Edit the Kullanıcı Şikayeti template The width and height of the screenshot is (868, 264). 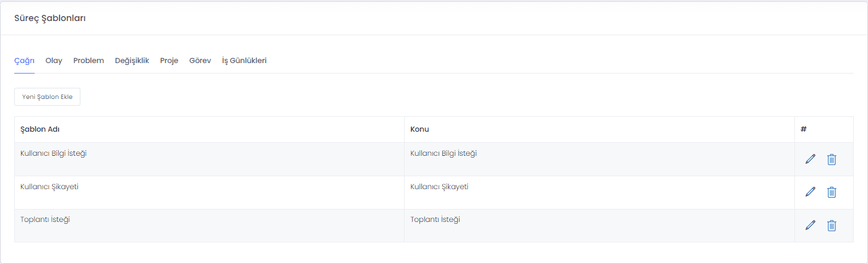(x=810, y=192)
